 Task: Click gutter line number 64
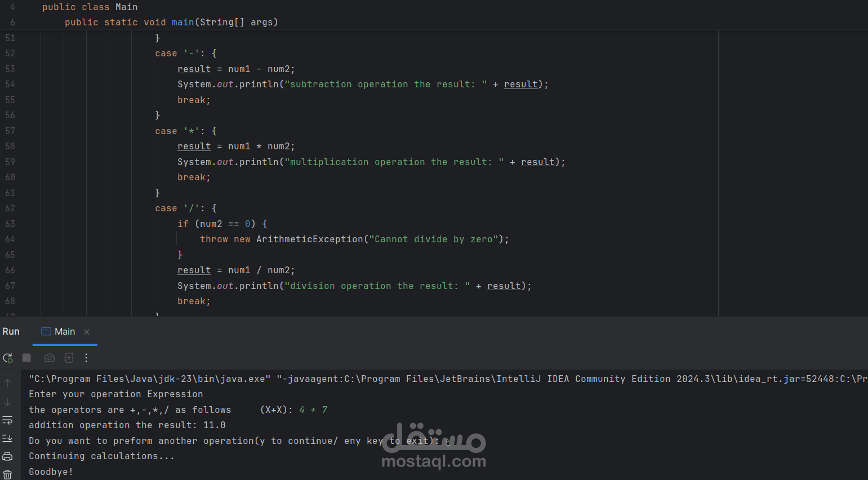tap(10, 239)
